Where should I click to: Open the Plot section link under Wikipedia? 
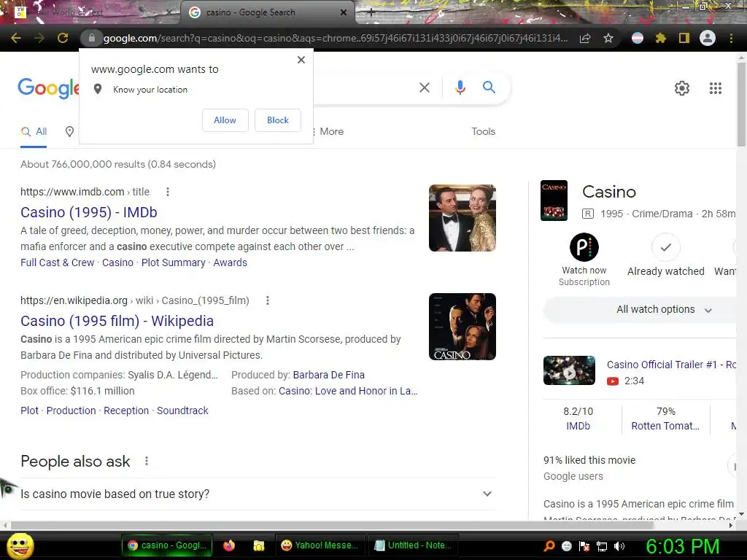coord(29,411)
